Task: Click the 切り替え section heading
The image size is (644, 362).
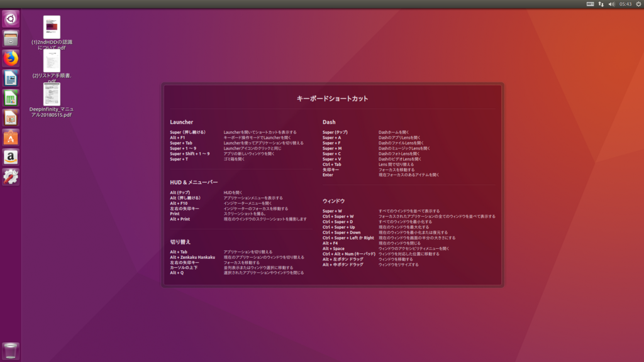Action: click(x=180, y=242)
